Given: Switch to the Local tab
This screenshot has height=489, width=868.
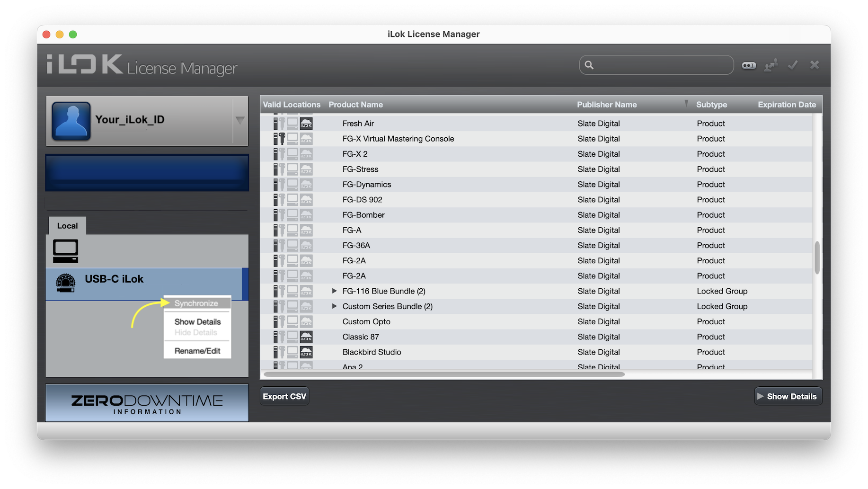Looking at the screenshot, I should 67,226.
